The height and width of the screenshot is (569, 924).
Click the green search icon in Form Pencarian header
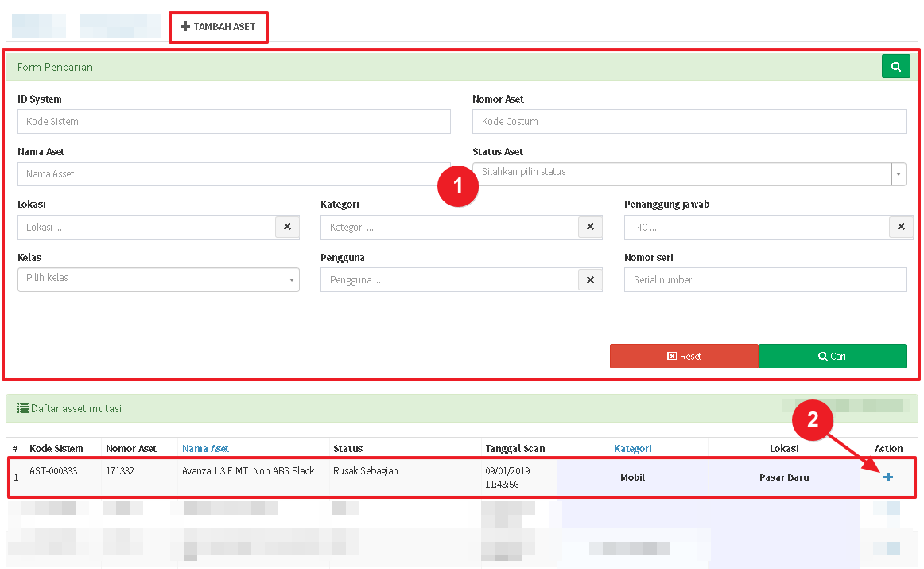point(895,67)
